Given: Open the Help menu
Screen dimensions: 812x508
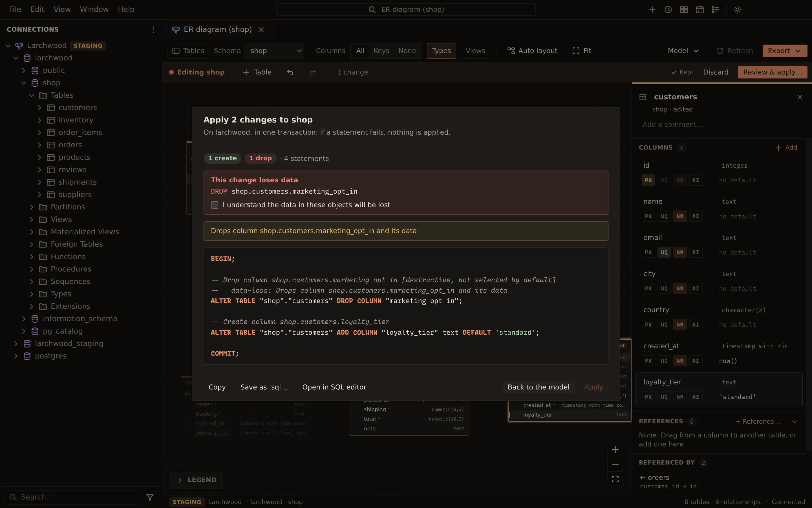Looking at the screenshot, I should click(126, 9).
